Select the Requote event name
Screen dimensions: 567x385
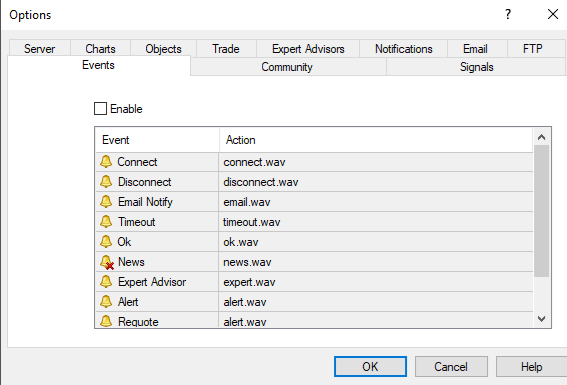[x=138, y=321]
